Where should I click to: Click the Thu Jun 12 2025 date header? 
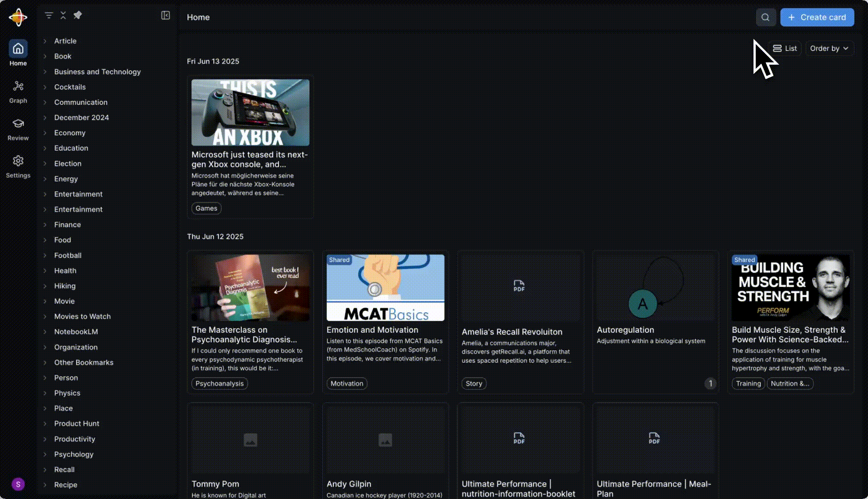click(215, 237)
